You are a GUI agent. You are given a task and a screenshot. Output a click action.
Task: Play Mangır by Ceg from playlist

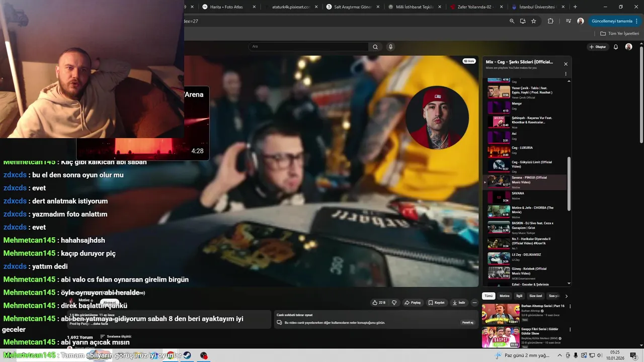pos(525,107)
